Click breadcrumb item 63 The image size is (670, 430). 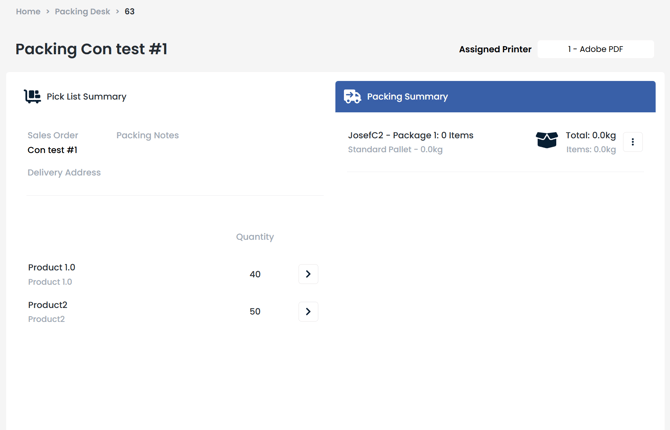click(x=129, y=12)
